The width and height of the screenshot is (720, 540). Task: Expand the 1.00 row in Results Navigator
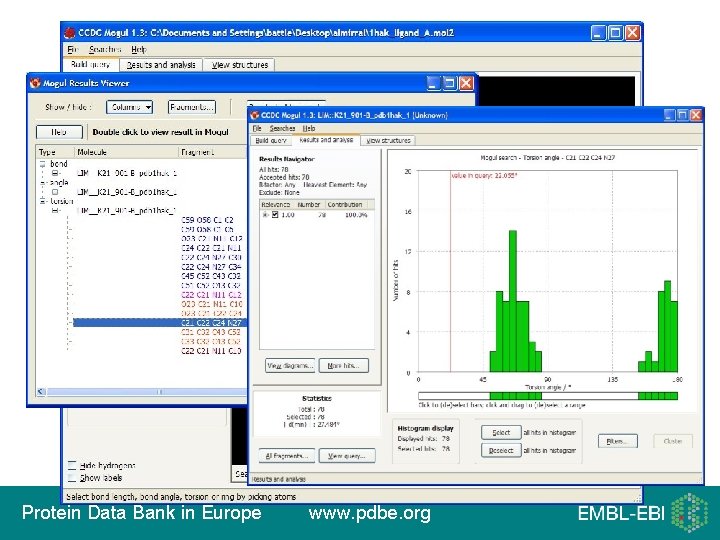[x=265, y=214]
